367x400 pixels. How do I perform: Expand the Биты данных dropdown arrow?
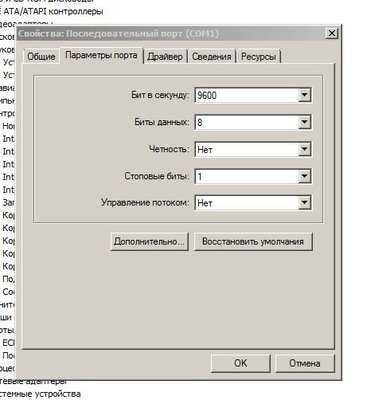click(304, 122)
